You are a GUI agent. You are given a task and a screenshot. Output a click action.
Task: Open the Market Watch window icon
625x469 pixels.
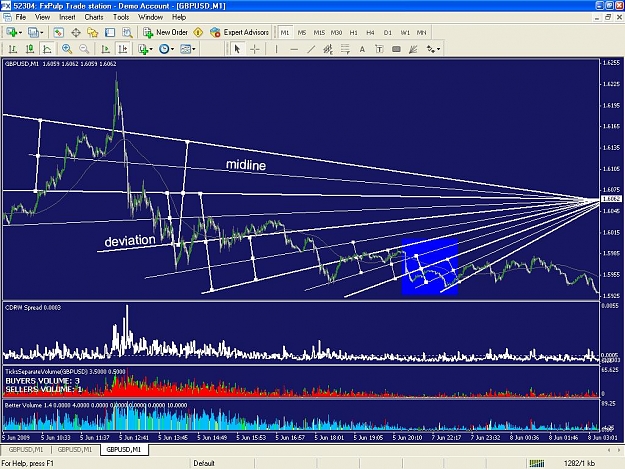[59, 33]
